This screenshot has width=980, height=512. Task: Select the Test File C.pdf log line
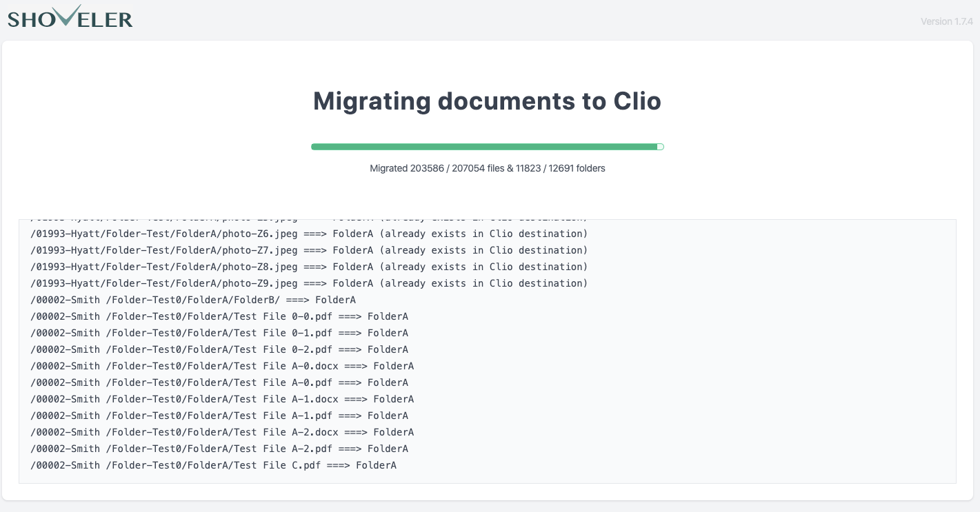[214, 465]
